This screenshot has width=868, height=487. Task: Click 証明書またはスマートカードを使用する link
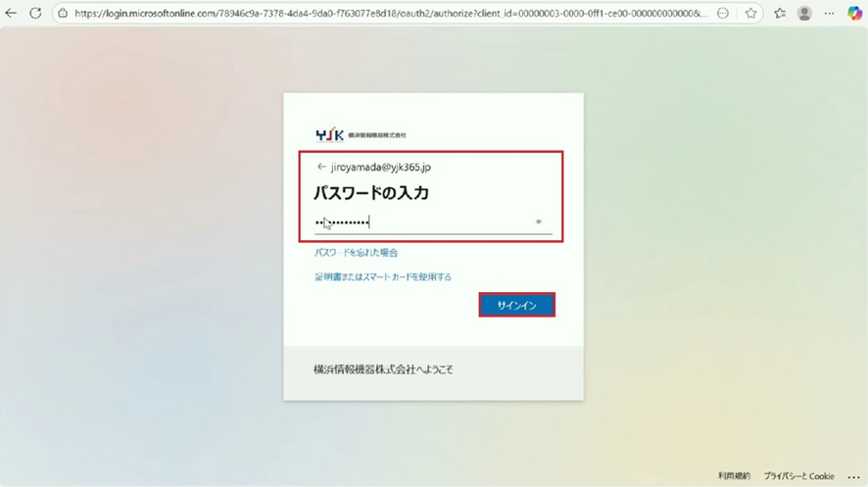click(382, 277)
